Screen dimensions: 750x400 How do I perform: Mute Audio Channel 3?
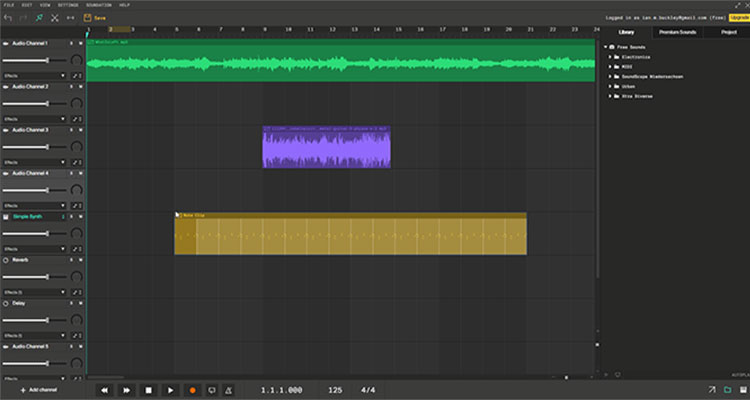tap(80, 130)
